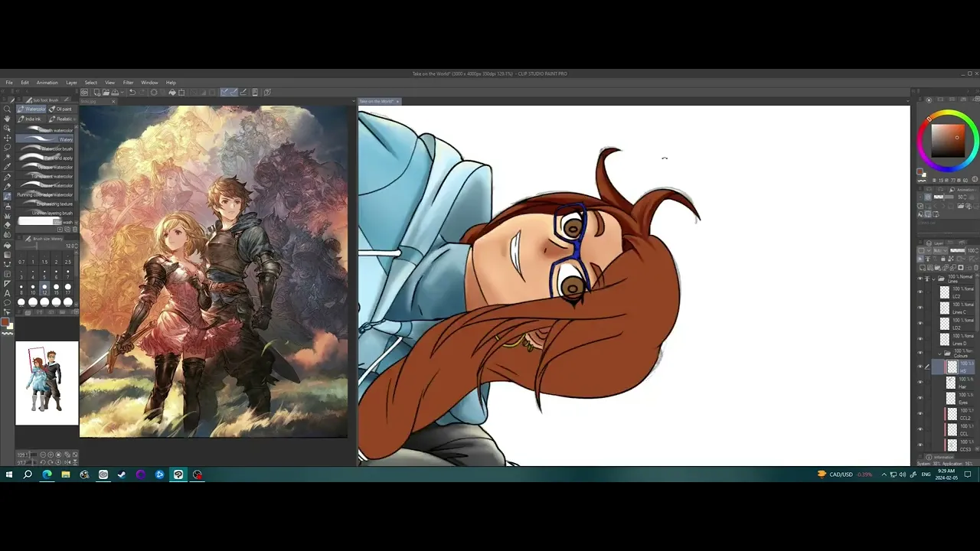The image size is (980, 551).
Task: Click the Zoom in icon in Navigator
Action: click(51, 455)
